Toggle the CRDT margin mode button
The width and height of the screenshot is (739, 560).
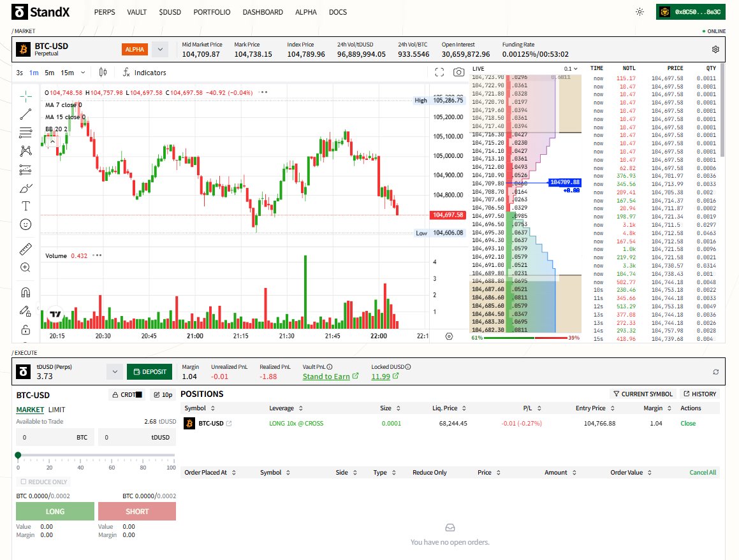tap(128, 395)
